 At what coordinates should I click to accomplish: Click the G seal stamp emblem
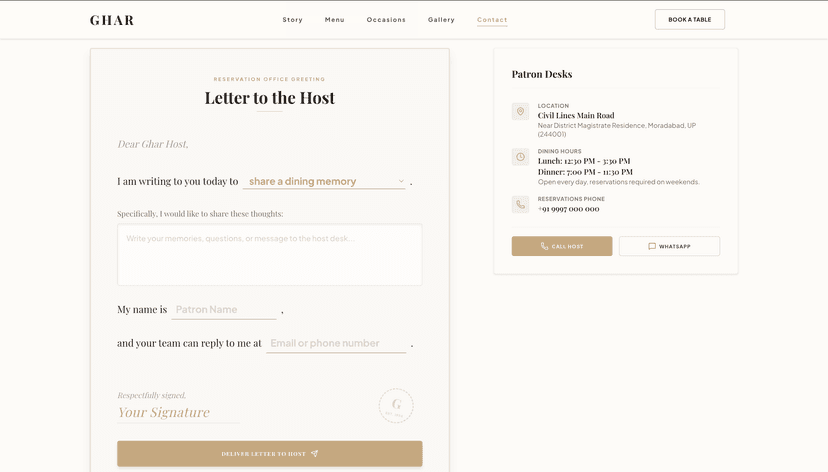[396, 405]
